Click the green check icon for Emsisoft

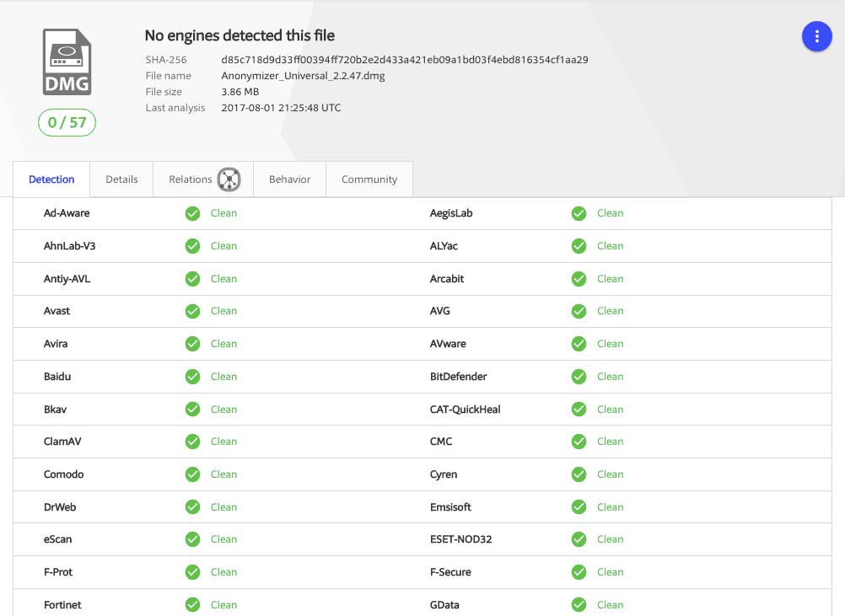[x=579, y=507]
